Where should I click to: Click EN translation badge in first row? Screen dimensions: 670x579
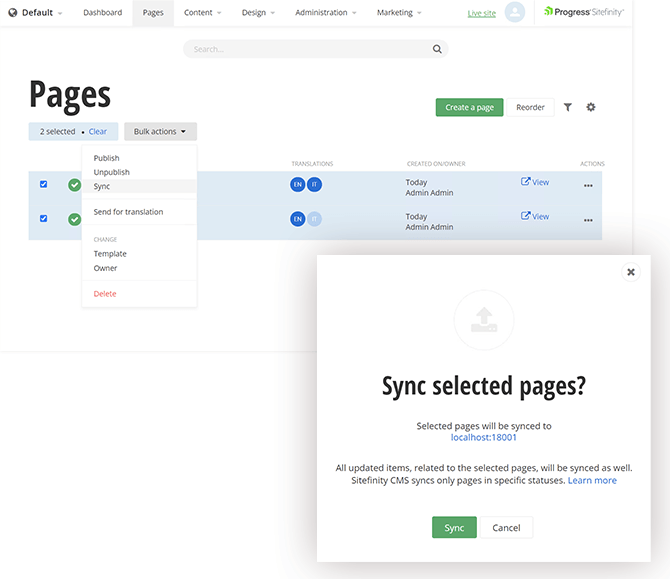tap(298, 185)
